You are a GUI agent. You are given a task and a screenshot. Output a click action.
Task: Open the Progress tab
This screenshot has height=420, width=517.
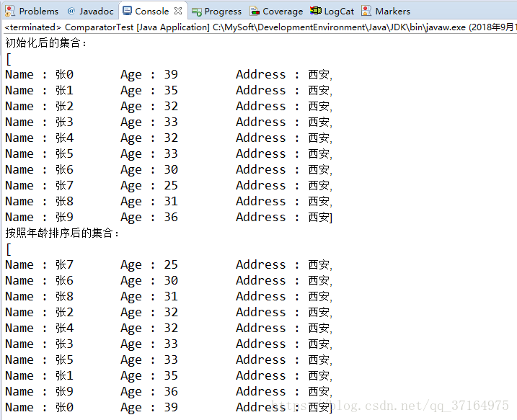click(216, 12)
